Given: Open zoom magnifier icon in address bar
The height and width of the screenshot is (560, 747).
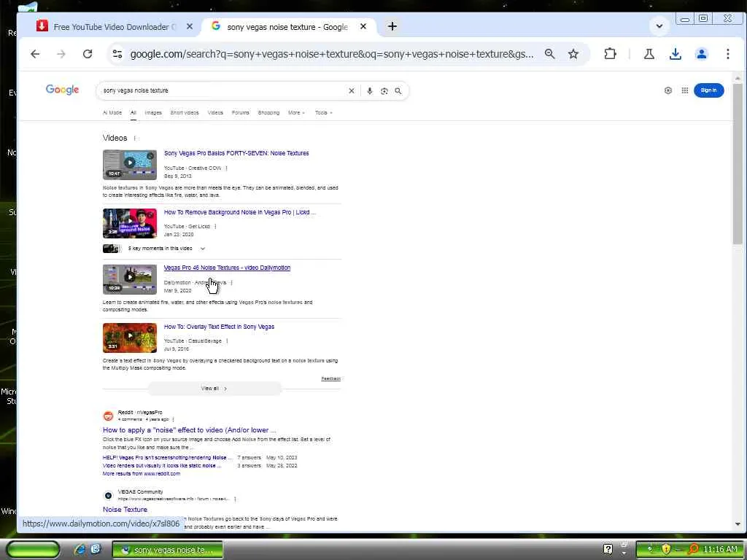Looking at the screenshot, I should point(550,54).
